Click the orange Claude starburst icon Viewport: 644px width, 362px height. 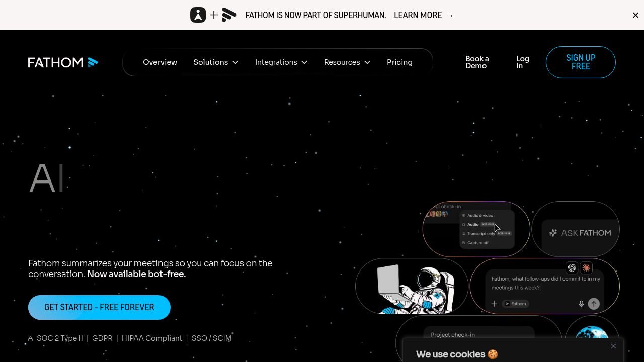586,268
